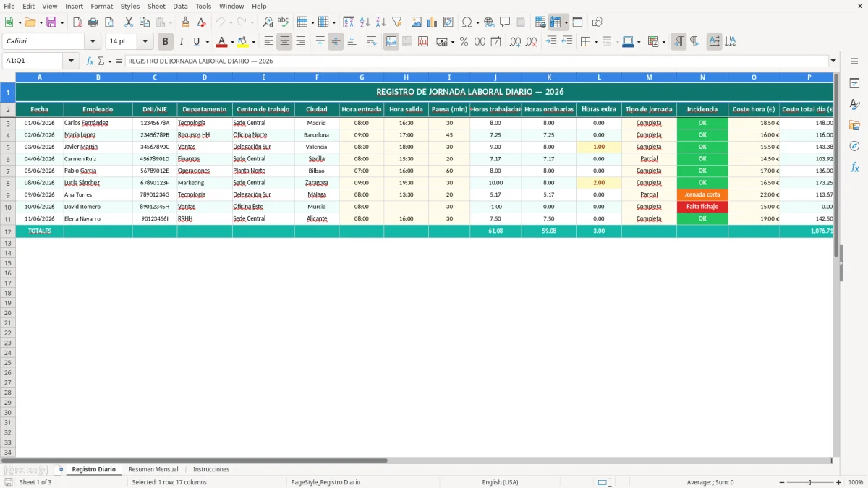Open the Format menu
This screenshot has width=868, height=488.
tap(101, 6)
